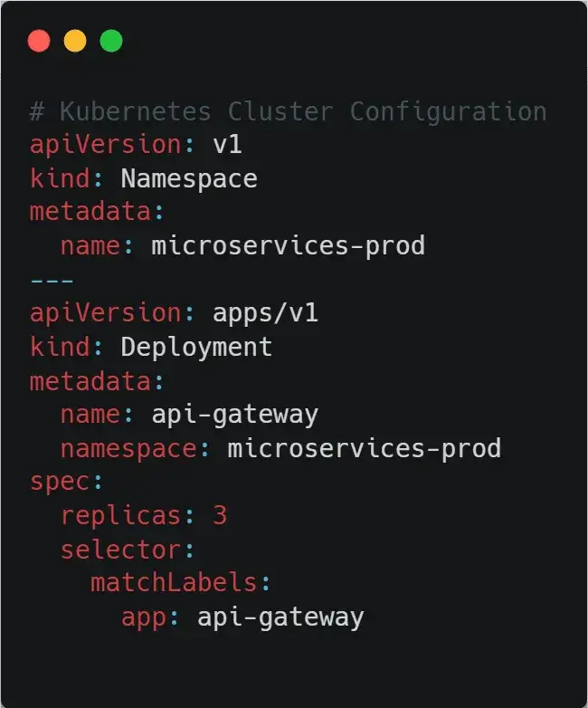This screenshot has height=708, width=588.
Task: Click the yellow minimize dot
Action: point(75,41)
